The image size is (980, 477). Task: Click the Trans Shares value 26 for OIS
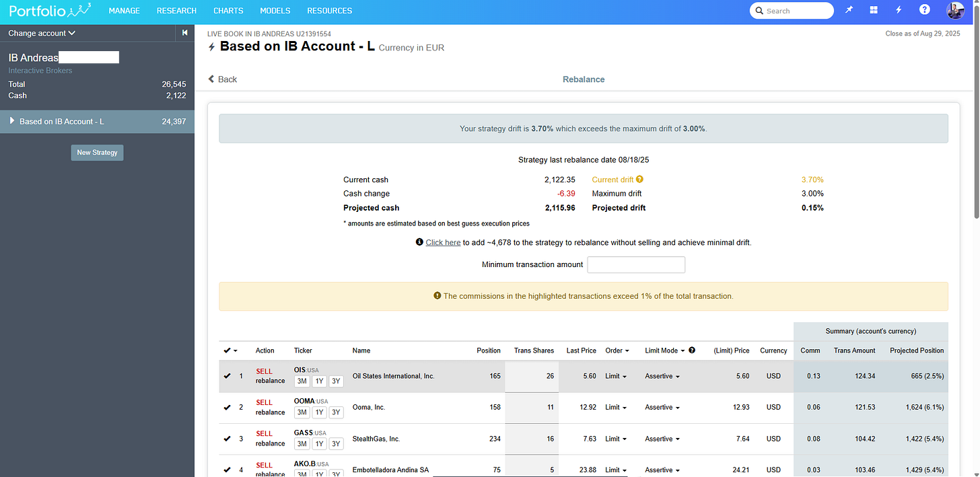(x=550, y=376)
